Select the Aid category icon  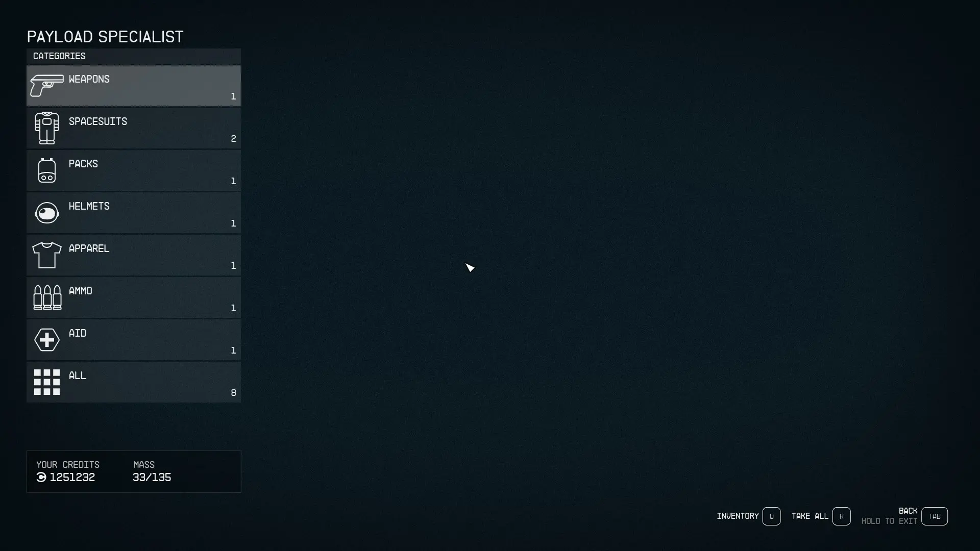[x=46, y=340]
